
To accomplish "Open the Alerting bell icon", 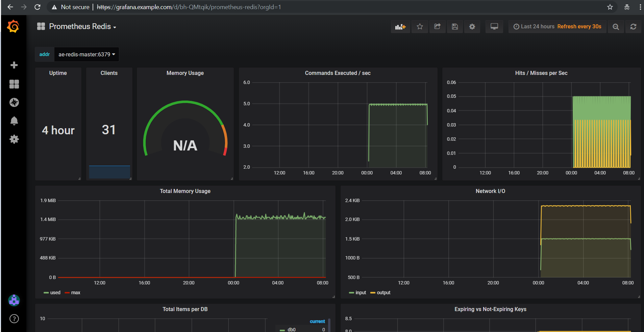I will tap(14, 121).
